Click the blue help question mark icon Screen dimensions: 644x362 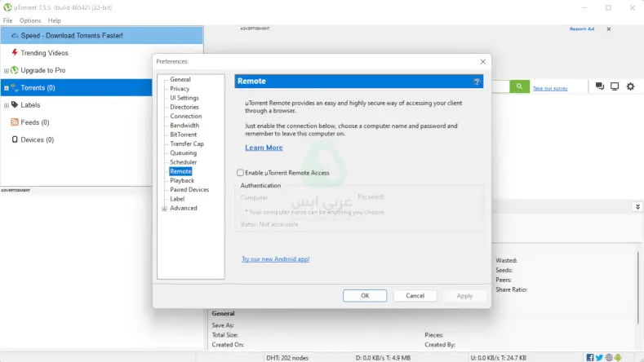tap(477, 82)
